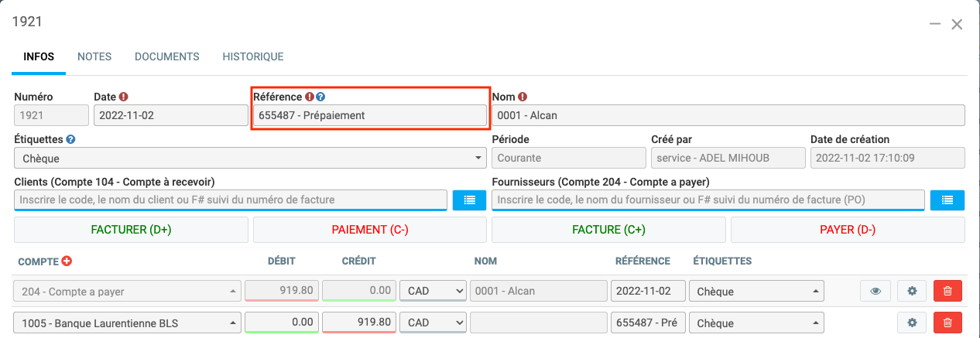This screenshot has height=338, width=980.
Task: Delete the 1005 Banque Laurentienne row
Action: tap(948, 323)
